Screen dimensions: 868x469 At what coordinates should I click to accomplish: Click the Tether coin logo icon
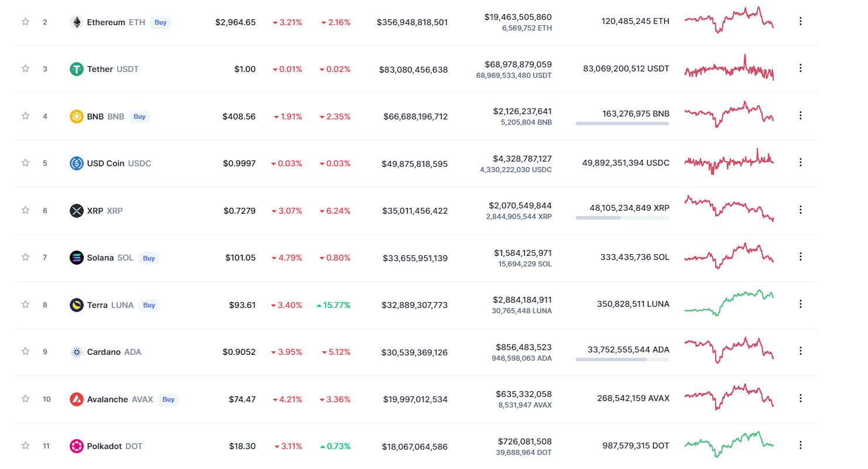pyautogui.click(x=77, y=69)
